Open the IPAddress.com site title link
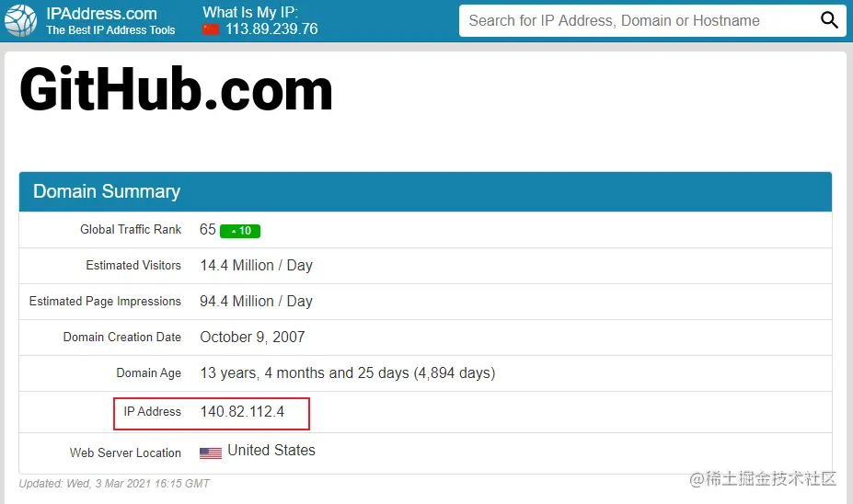The width and height of the screenshot is (853, 504). [x=101, y=14]
